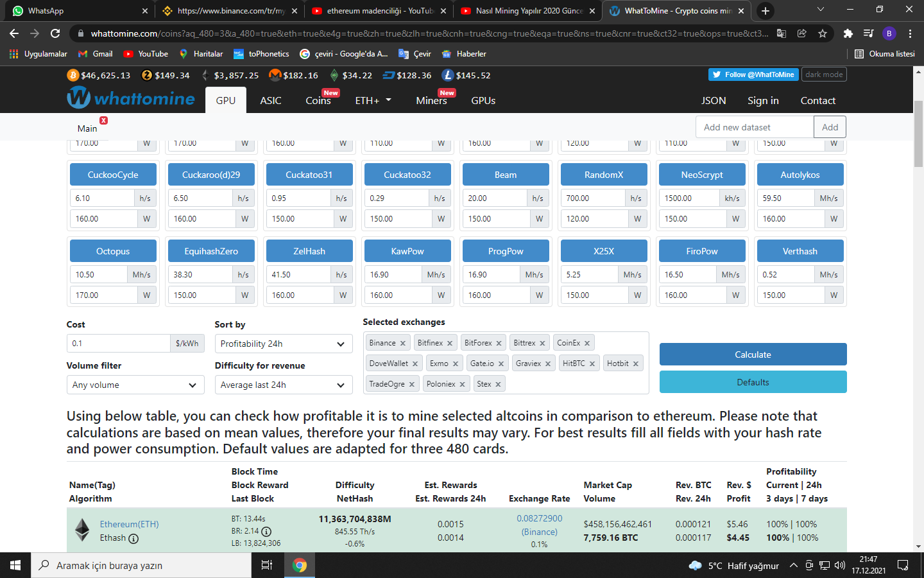Remove Bitfinex from selected exchanges
The image size is (924, 578).
point(450,343)
